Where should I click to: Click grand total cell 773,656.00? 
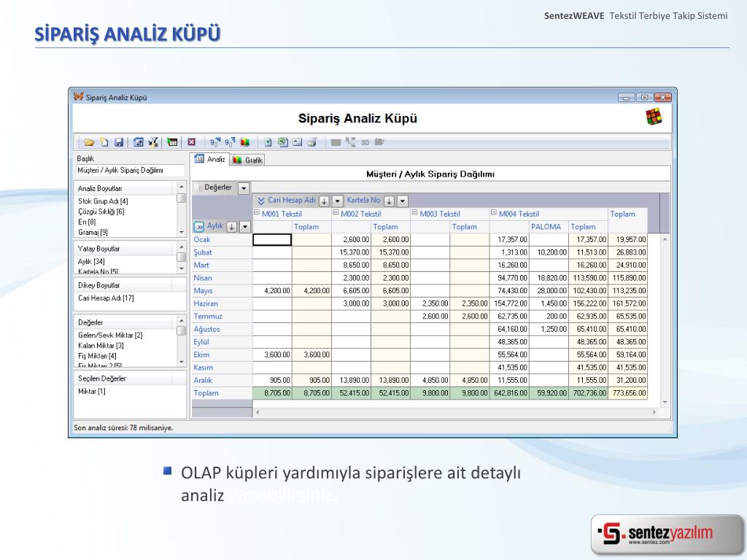point(628,393)
